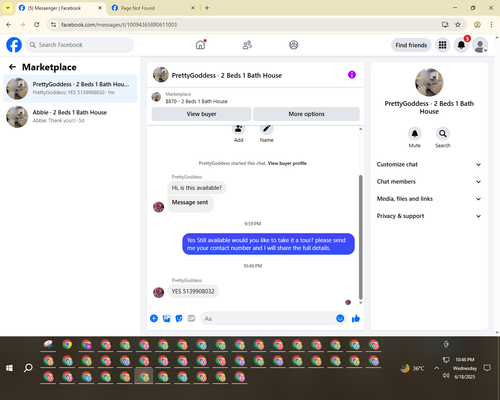500x400 pixels.
Task: Open Chrome profile icon in toolbar
Action: 477,24
